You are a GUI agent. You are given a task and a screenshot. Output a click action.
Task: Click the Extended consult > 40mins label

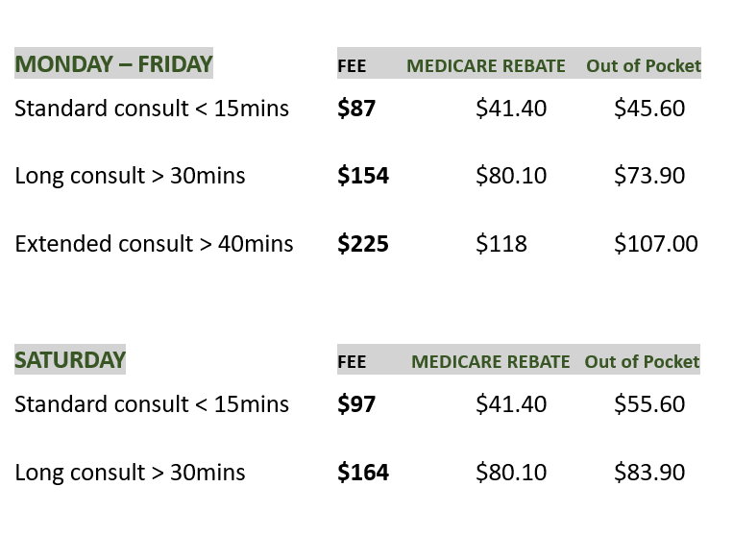[x=154, y=244]
